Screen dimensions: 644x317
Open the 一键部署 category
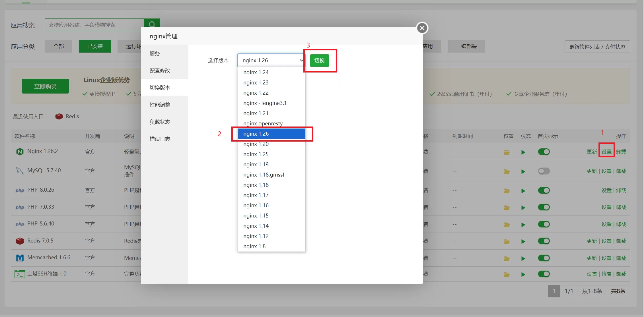(466, 46)
